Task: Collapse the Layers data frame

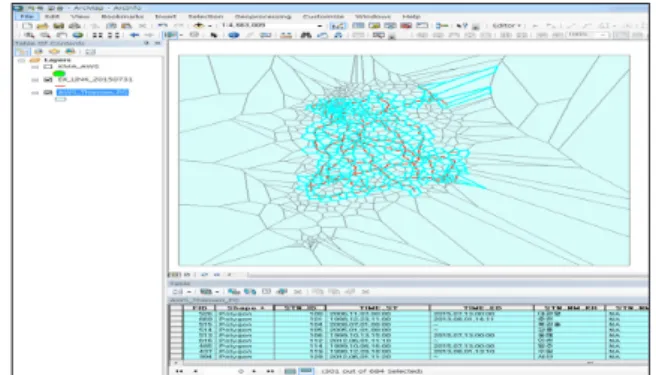Action: click(x=21, y=60)
